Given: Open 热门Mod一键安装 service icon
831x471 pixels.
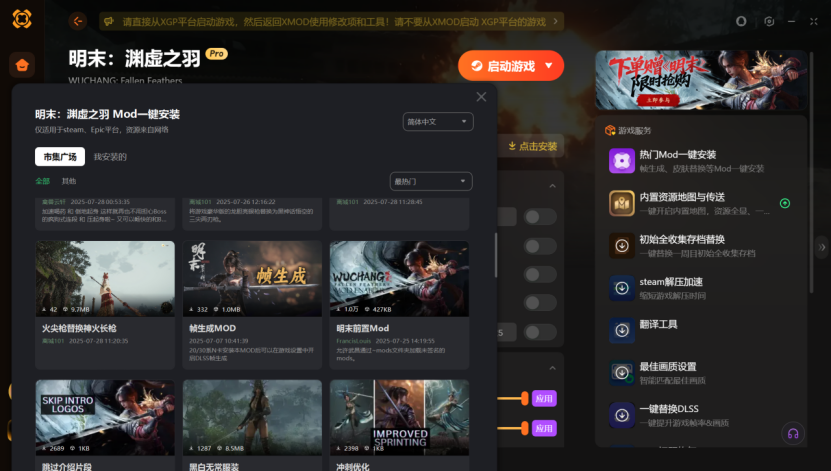Looking at the screenshot, I should pos(622,161).
